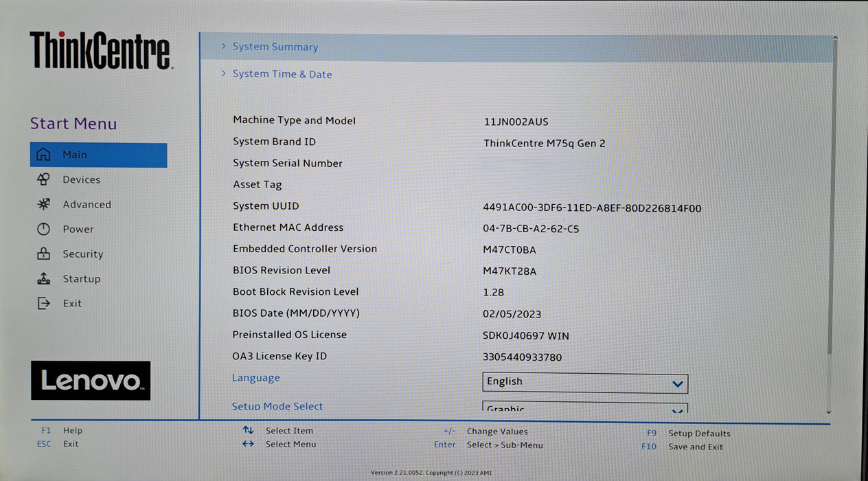Click the scrollbar down arrow
868x481 pixels.
pos(828,412)
